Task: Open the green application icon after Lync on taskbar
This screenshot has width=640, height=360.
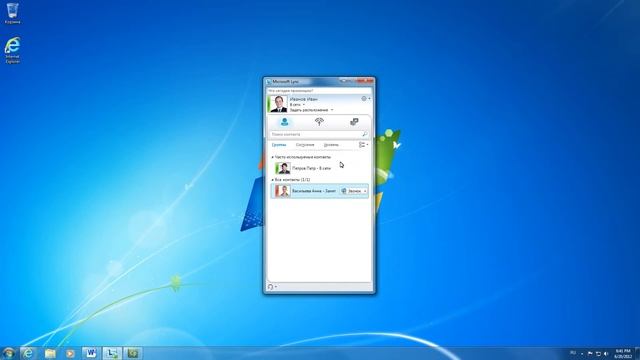Action: pos(133,353)
